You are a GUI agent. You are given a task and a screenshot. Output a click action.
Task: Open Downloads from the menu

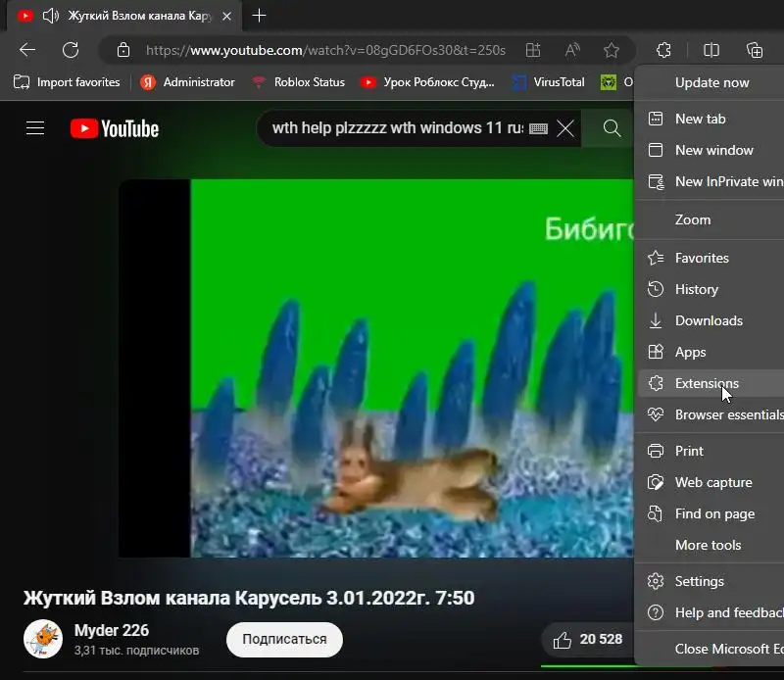pyautogui.click(x=711, y=321)
